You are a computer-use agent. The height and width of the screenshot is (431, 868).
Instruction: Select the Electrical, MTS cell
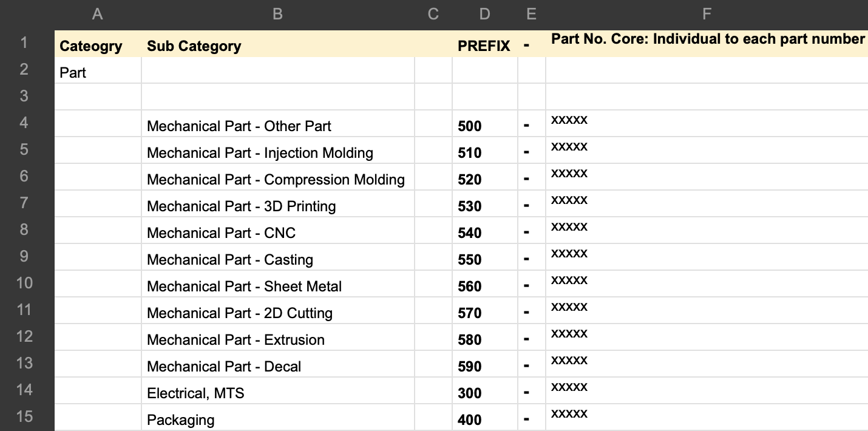tap(195, 392)
